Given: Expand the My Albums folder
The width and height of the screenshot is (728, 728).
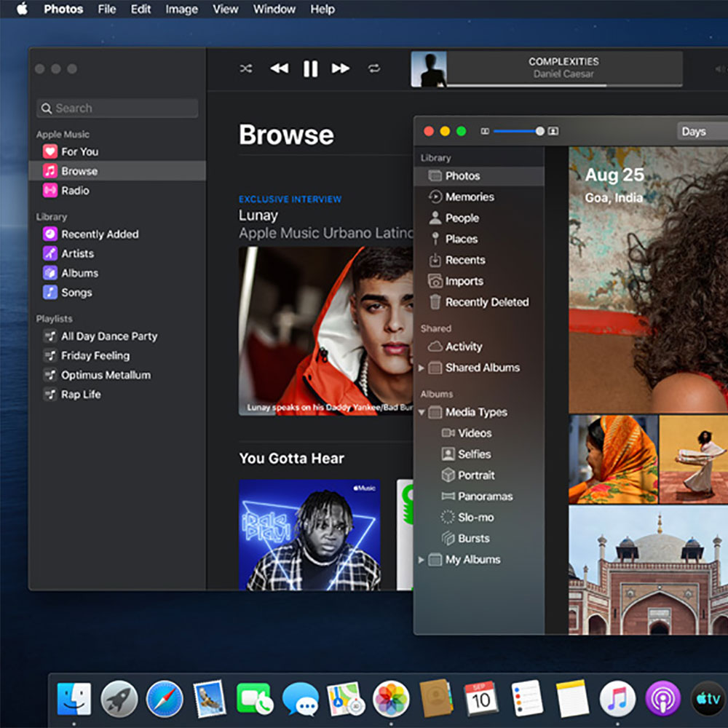Looking at the screenshot, I should click(422, 560).
